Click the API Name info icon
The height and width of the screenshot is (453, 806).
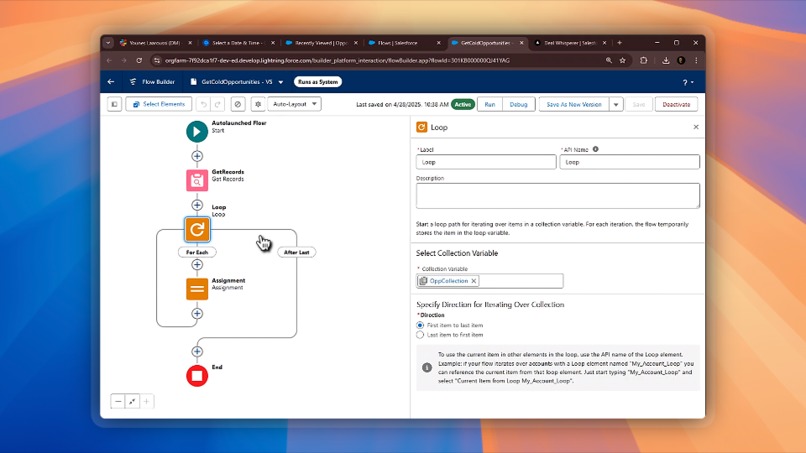tap(595, 149)
